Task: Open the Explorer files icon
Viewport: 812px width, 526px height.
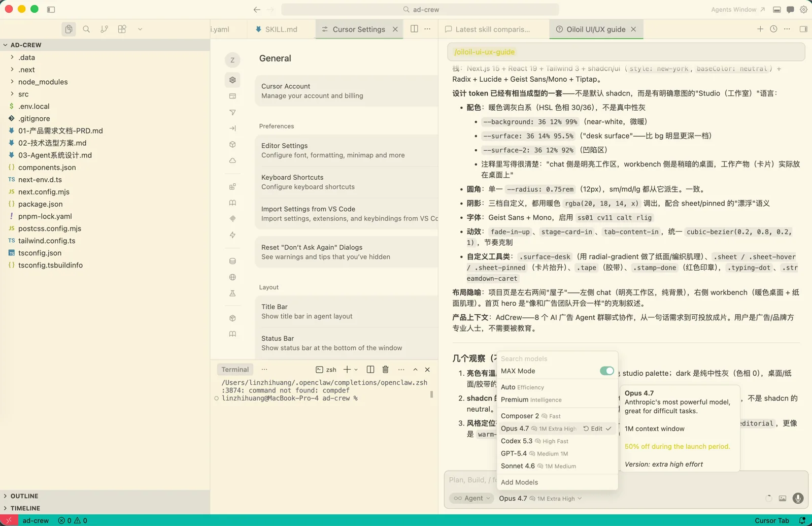Action: tap(69, 29)
